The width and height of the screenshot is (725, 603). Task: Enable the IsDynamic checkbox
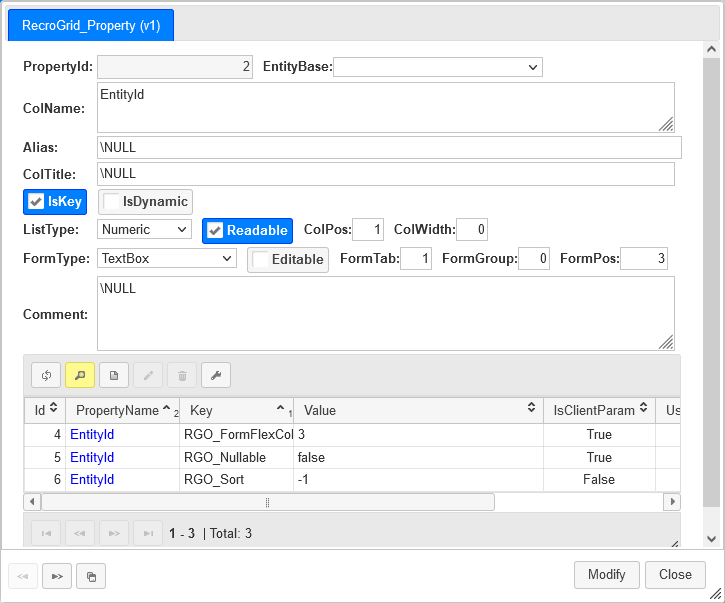point(111,201)
